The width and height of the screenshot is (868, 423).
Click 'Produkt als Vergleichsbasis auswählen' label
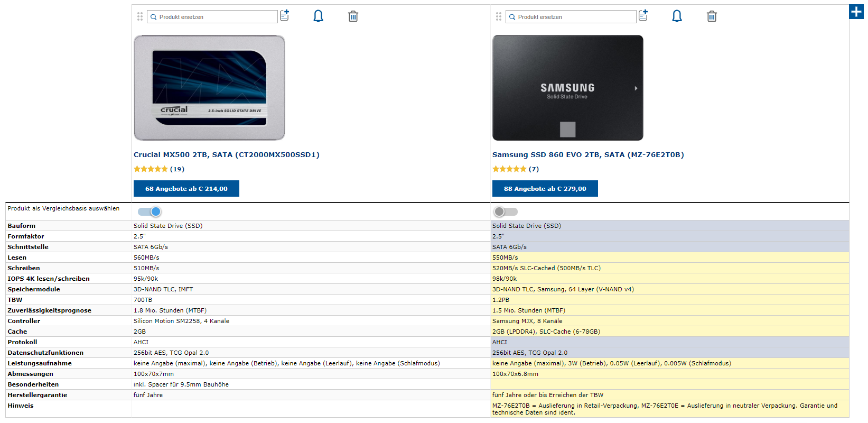pyautogui.click(x=63, y=208)
